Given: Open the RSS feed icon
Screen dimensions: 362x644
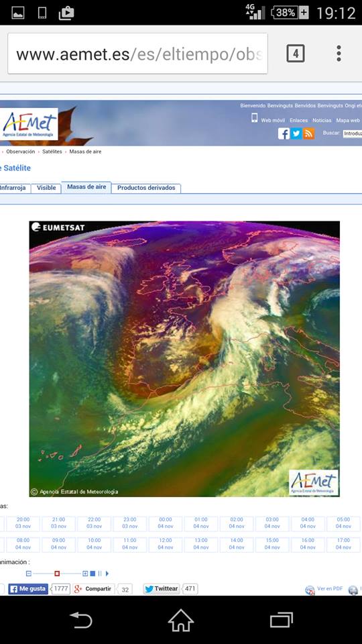Looking at the screenshot, I should pyautogui.click(x=308, y=133).
